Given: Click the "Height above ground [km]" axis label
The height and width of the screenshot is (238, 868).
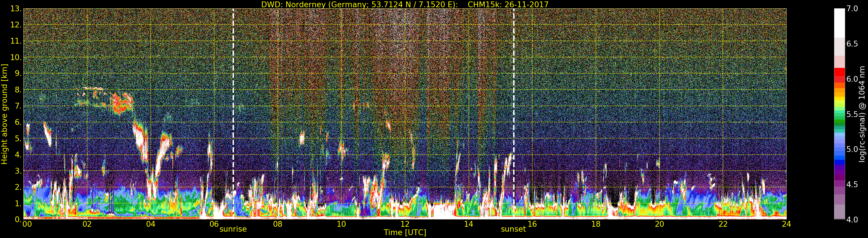Looking at the screenshot, I should pyautogui.click(x=4, y=114).
